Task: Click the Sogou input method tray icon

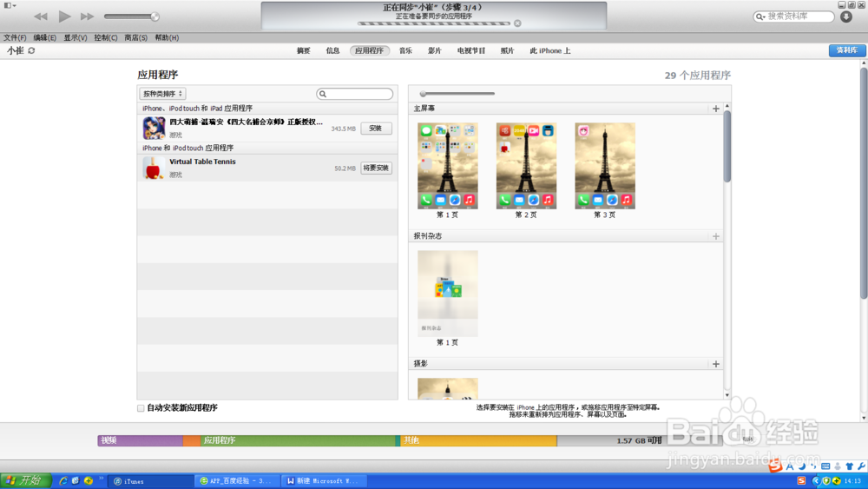Action: pyautogui.click(x=801, y=480)
